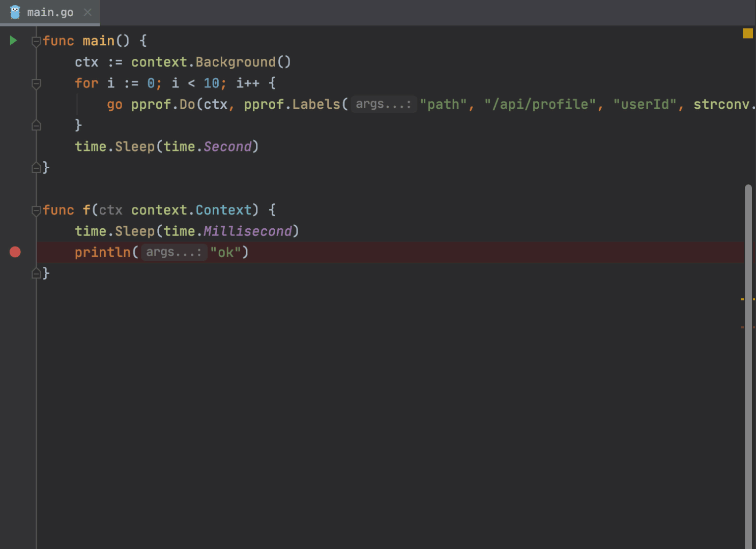Image resolution: width=756 pixels, height=549 pixels.
Task: Click the context.Background call
Action: [x=211, y=62]
